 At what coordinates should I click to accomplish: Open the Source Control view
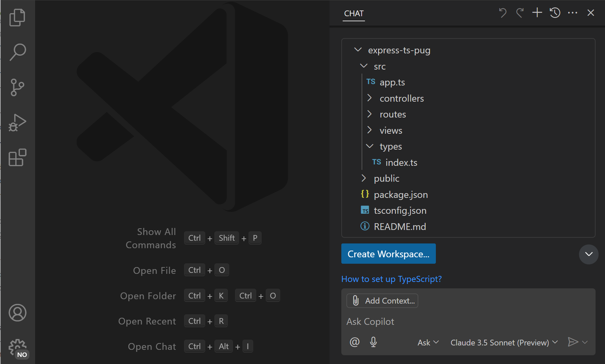18,87
